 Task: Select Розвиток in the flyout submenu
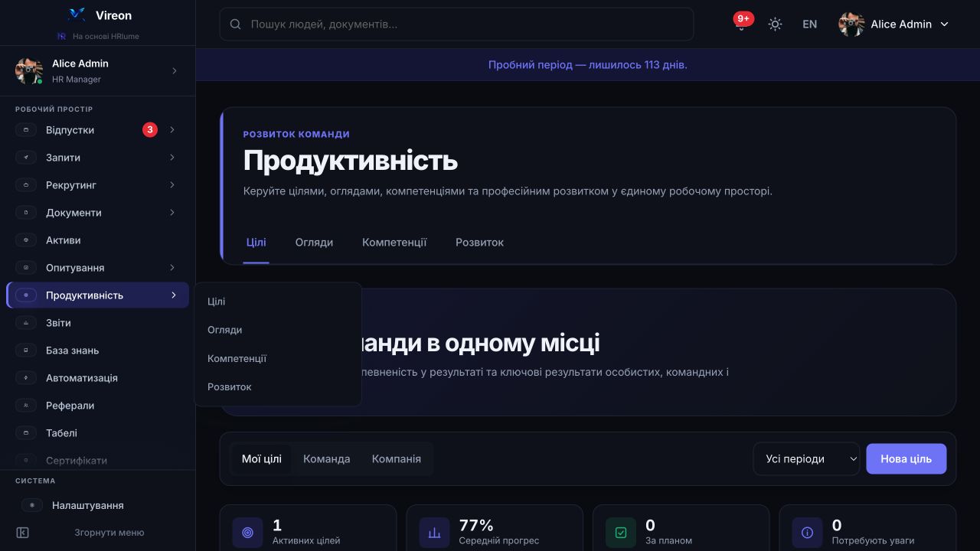point(277,386)
